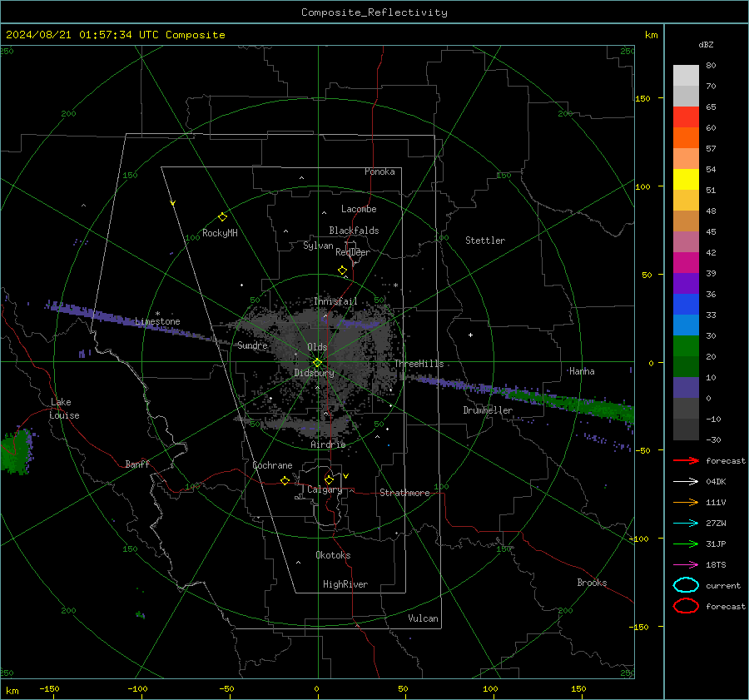This screenshot has width=749, height=700.
Task: Click the red forecast ellipse legend icon
Action: (686, 606)
